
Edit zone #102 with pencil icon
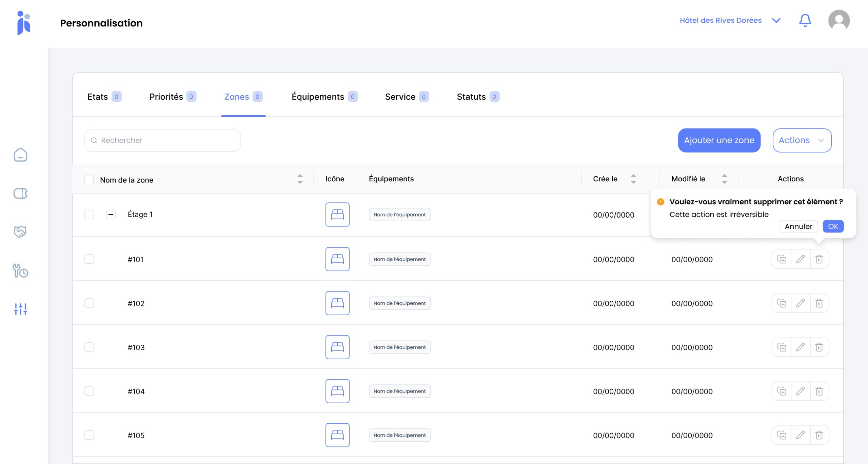click(801, 303)
